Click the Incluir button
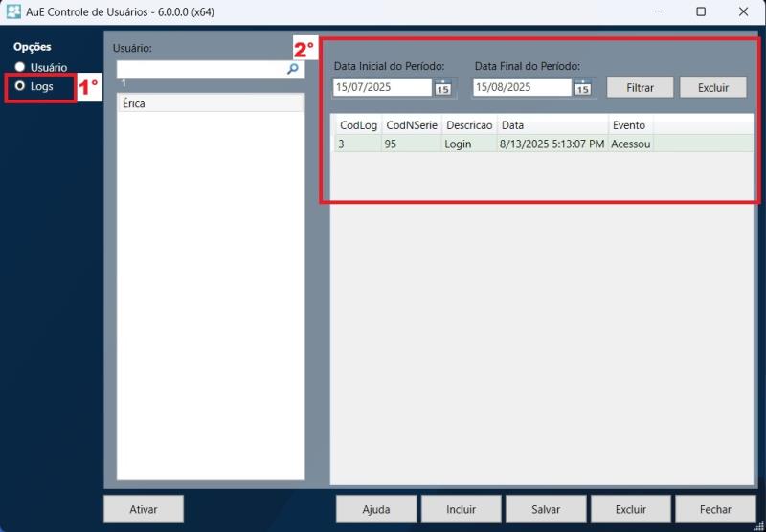The height and width of the screenshot is (532, 766). click(x=461, y=509)
